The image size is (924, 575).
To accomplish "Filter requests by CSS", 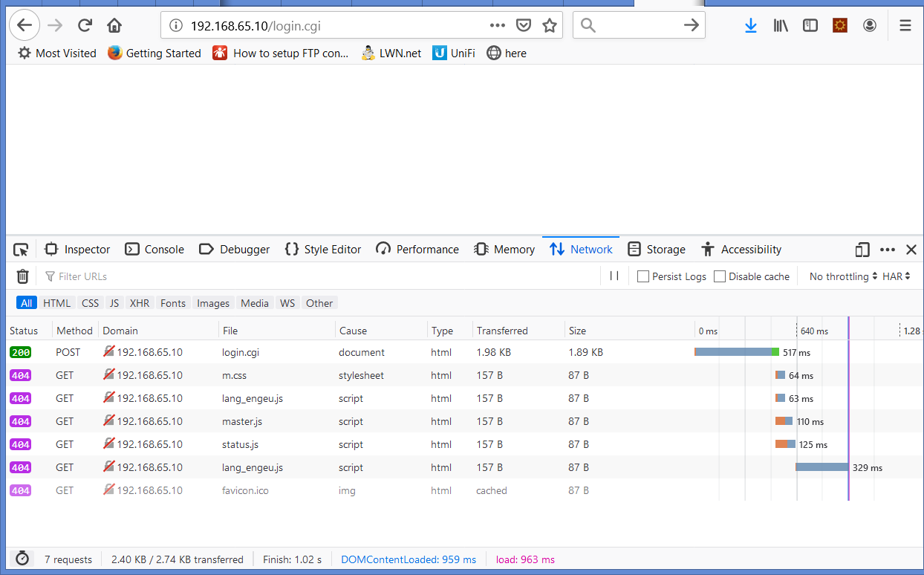I will (x=90, y=303).
